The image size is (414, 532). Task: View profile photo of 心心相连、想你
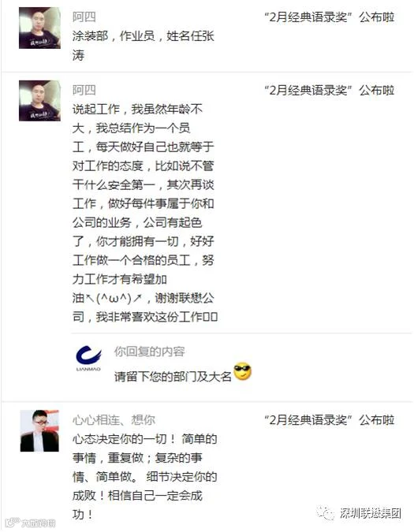click(39, 431)
